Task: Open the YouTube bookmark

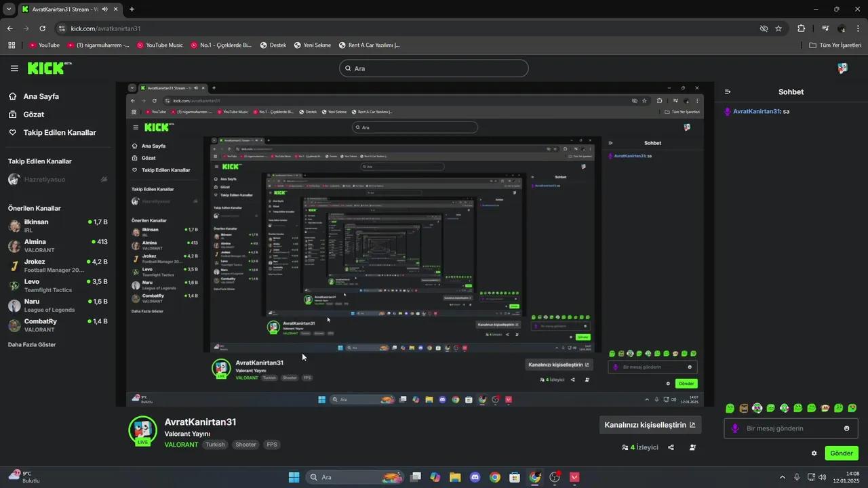Action: (x=44, y=45)
